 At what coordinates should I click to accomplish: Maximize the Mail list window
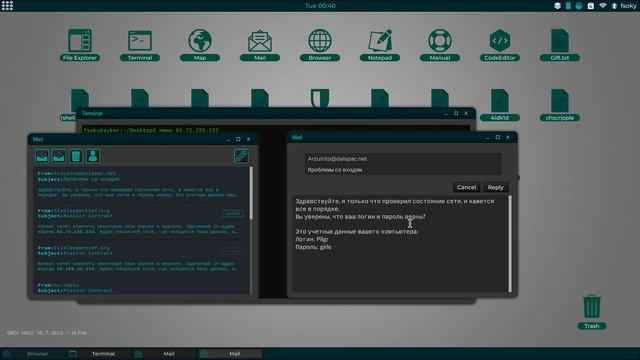tap(238, 140)
